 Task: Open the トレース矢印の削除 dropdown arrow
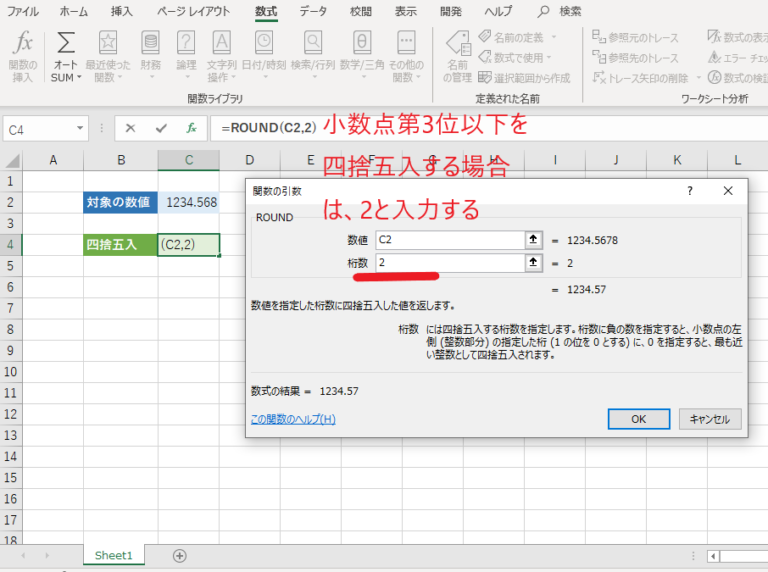point(698,78)
